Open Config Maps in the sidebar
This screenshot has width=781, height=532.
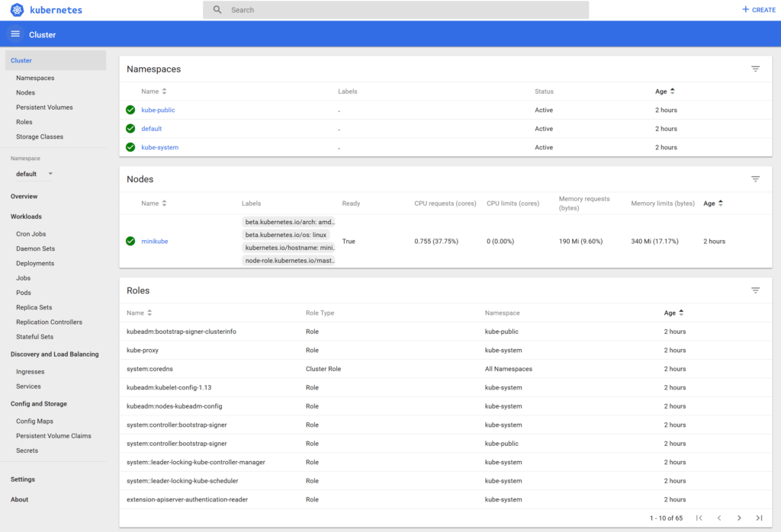[x=34, y=421]
